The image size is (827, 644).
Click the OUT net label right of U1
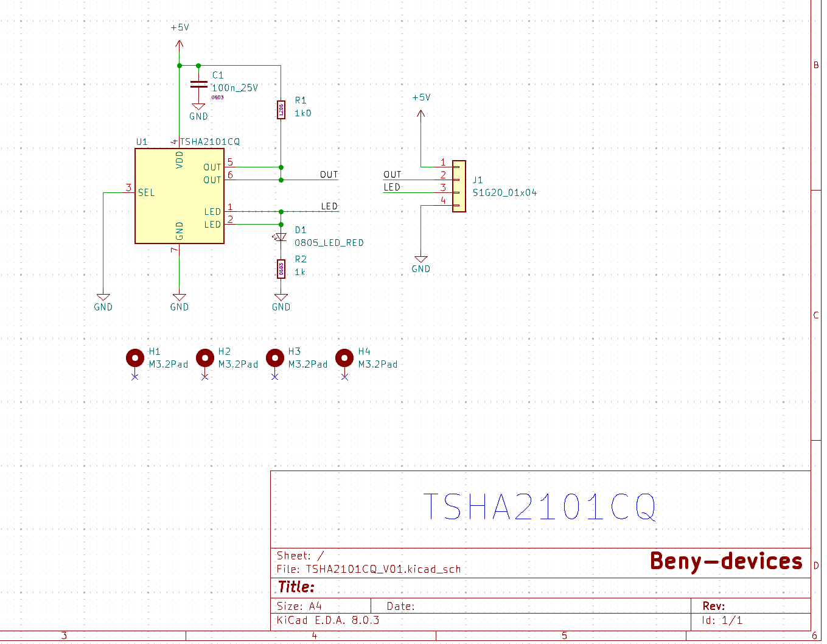(x=329, y=175)
